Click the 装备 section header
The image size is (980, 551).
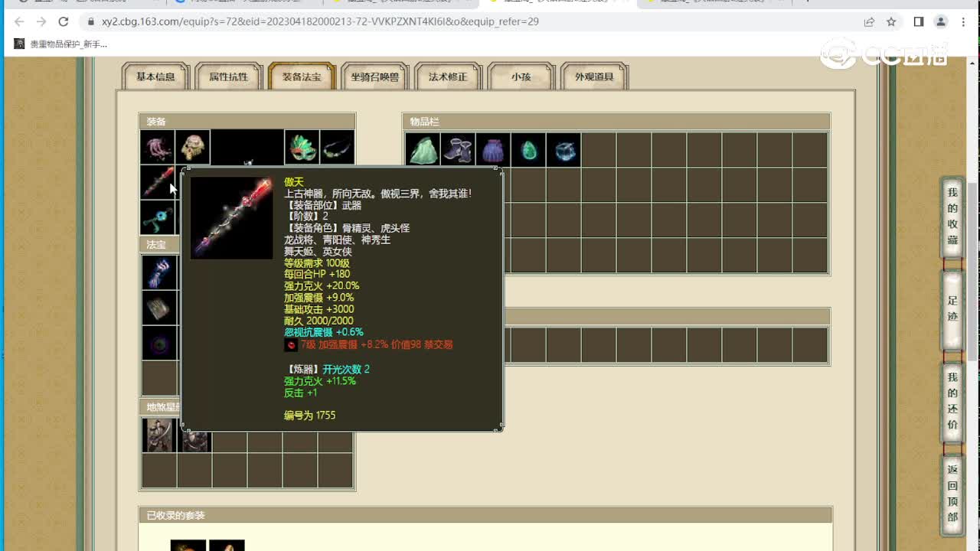pos(247,122)
